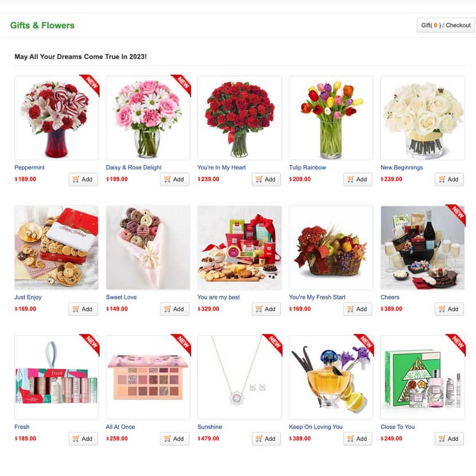This screenshot has height=476, width=476.
Task: View the Cheers gift basket photo
Action: tap(422, 248)
